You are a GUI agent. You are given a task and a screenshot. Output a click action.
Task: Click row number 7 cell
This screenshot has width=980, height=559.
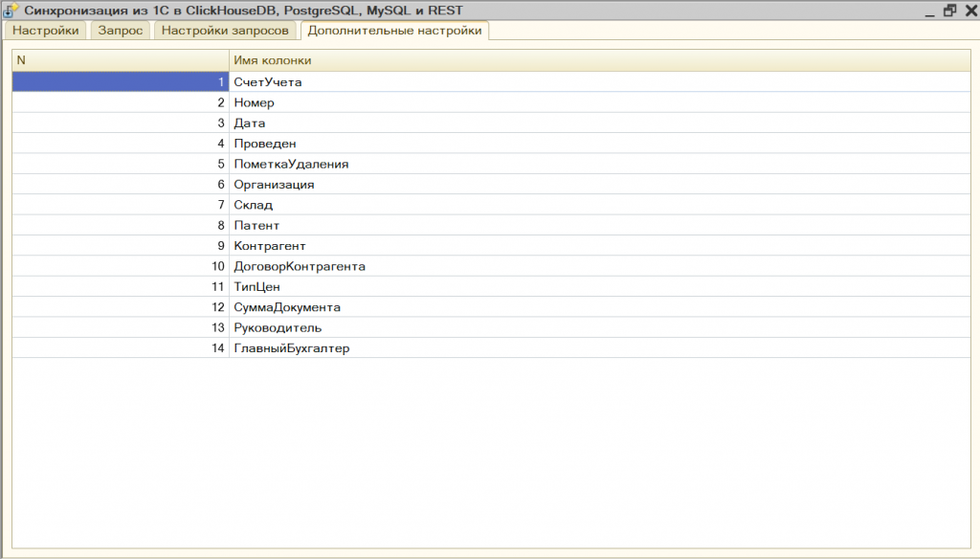121,205
